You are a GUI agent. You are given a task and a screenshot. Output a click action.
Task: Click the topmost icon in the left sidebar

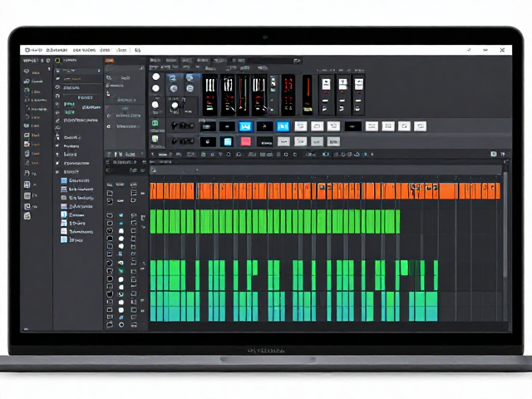[27, 71]
